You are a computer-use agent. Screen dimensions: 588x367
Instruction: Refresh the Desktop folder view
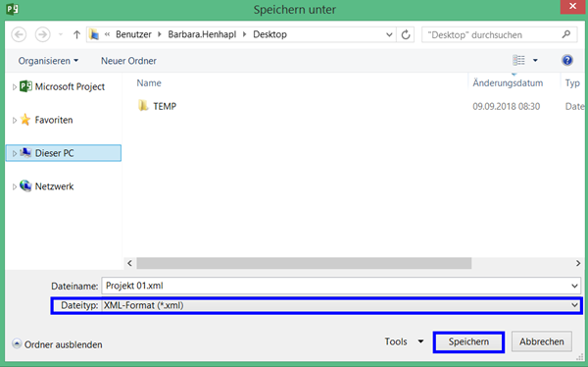coord(406,35)
